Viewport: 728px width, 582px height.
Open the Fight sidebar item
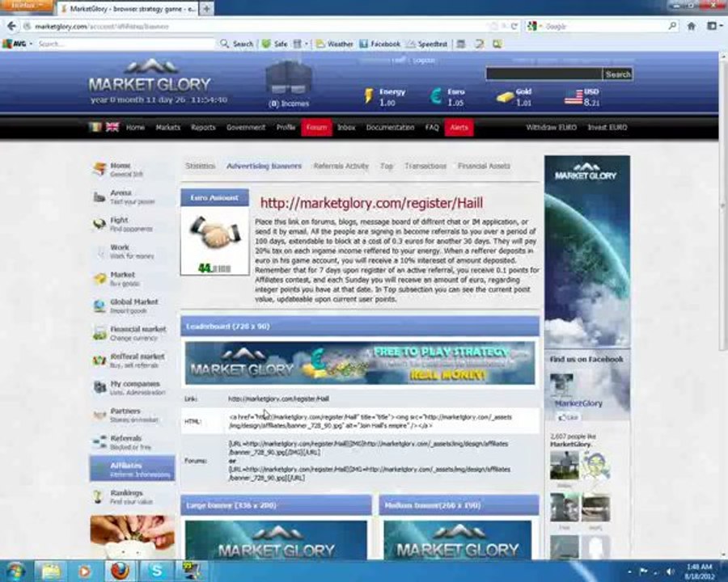(x=133, y=224)
